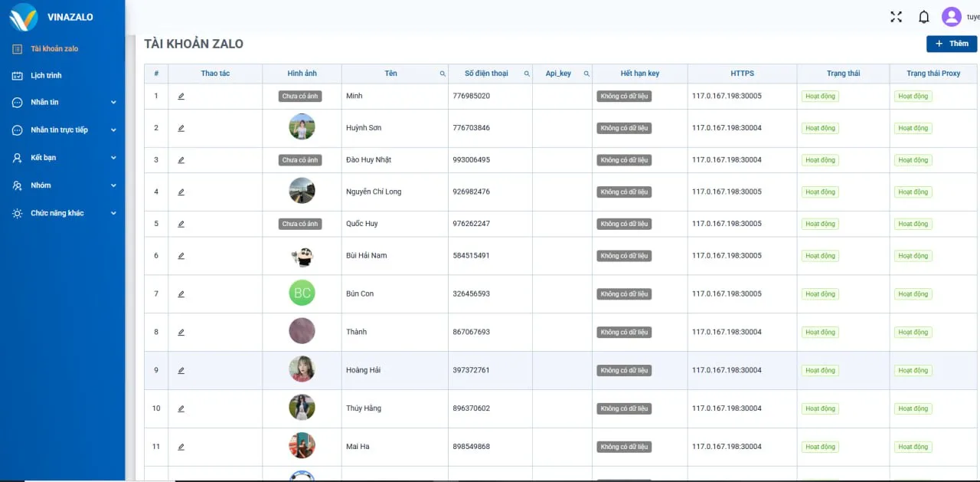Click the fullscreen toggle icon
The height and width of the screenshot is (482, 980).
coord(896,17)
